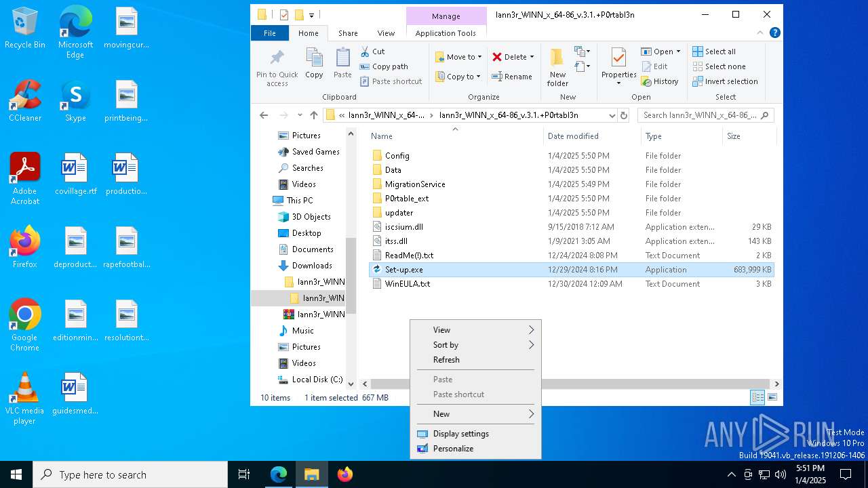The width and height of the screenshot is (868, 488).
Task: Open the Delete dropdown in ribbon
Action: (x=513, y=57)
